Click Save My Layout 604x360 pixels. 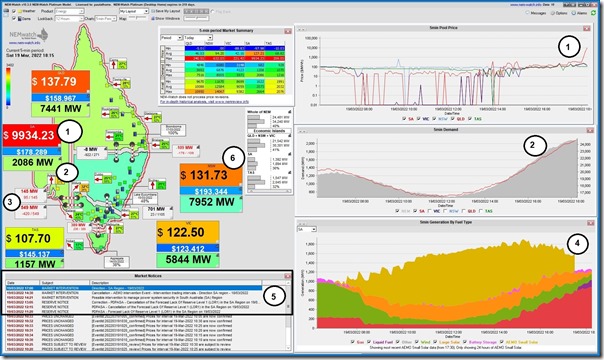coord(166,12)
